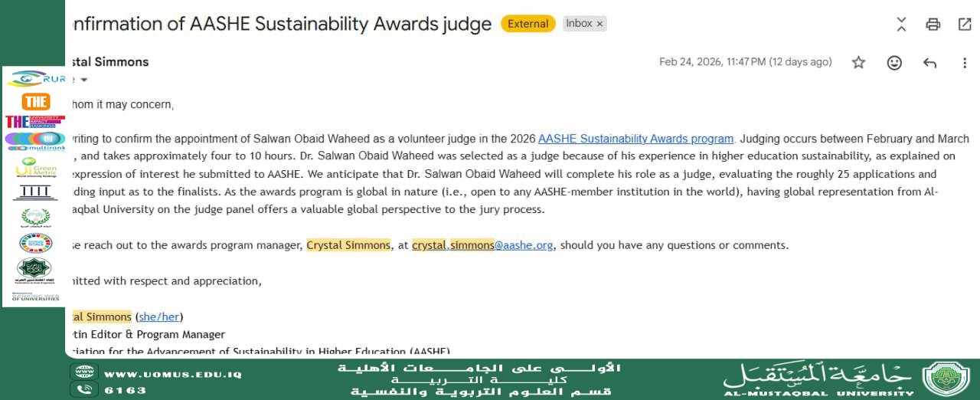Click the phone icon beside 6163

point(83,389)
